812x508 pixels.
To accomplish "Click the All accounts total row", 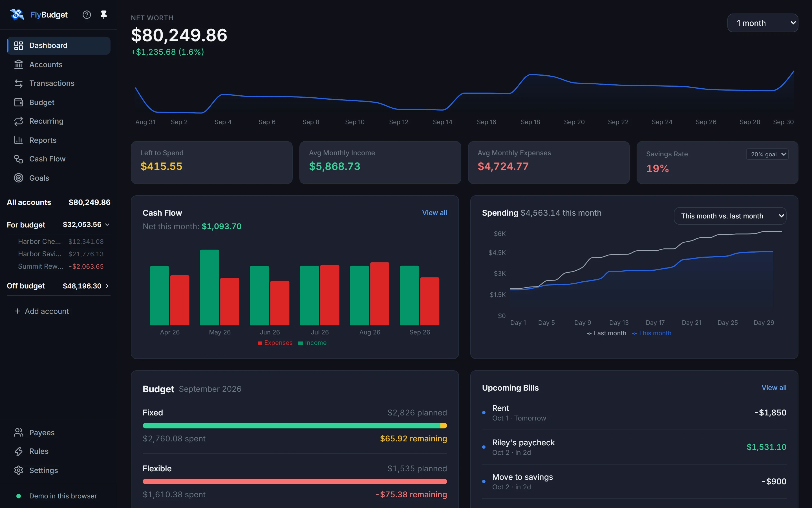I will click(59, 202).
